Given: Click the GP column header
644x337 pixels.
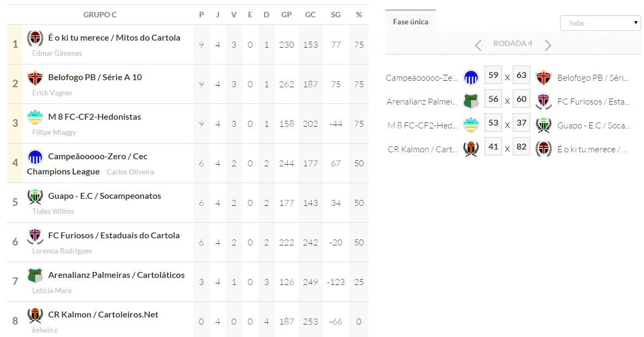Looking at the screenshot, I should tap(286, 15).
